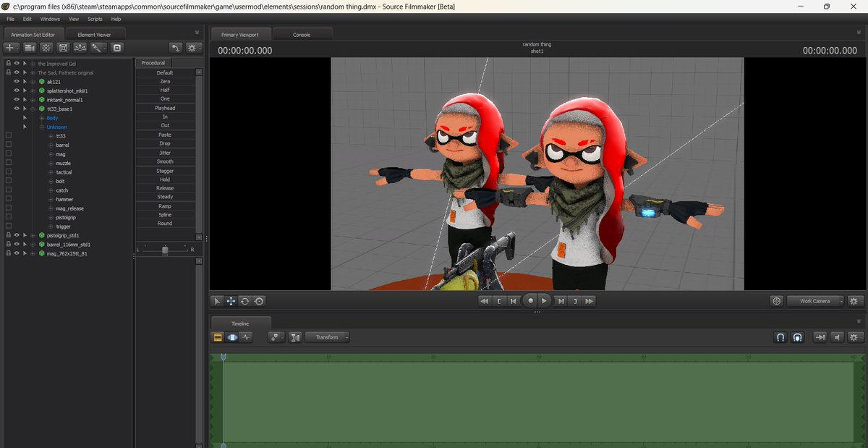Open the File menu
This screenshot has width=868, height=448.
10,19
